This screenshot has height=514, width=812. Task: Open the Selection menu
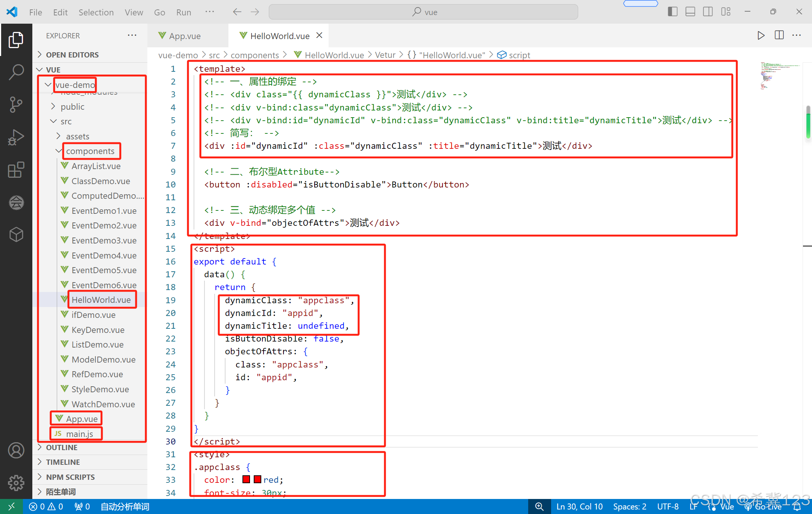[x=96, y=12]
